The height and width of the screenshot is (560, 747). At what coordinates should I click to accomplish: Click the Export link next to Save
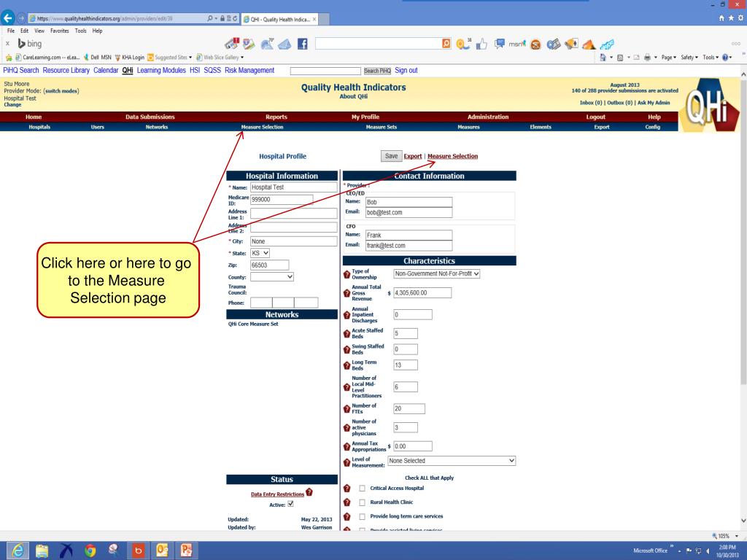[413, 156]
